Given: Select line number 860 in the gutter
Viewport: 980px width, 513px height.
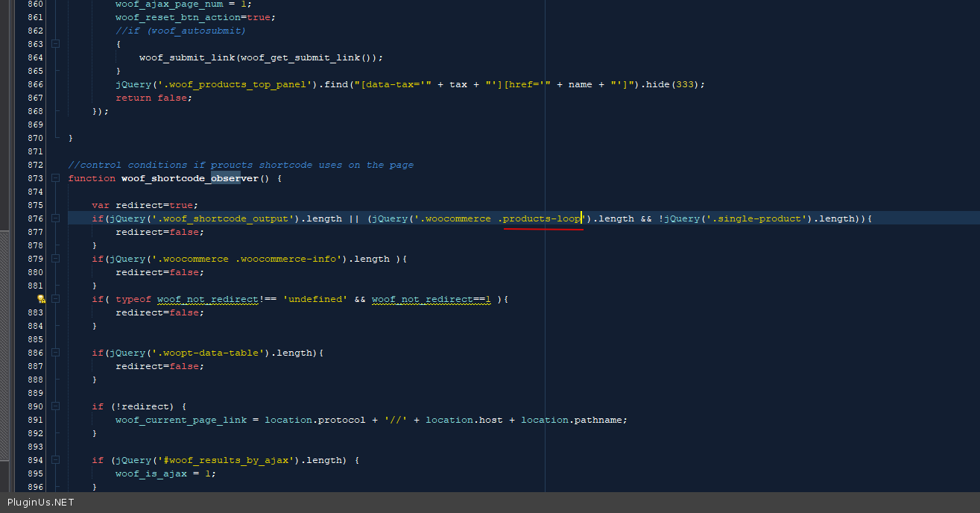Looking at the screenshot, I should (34, 4).
